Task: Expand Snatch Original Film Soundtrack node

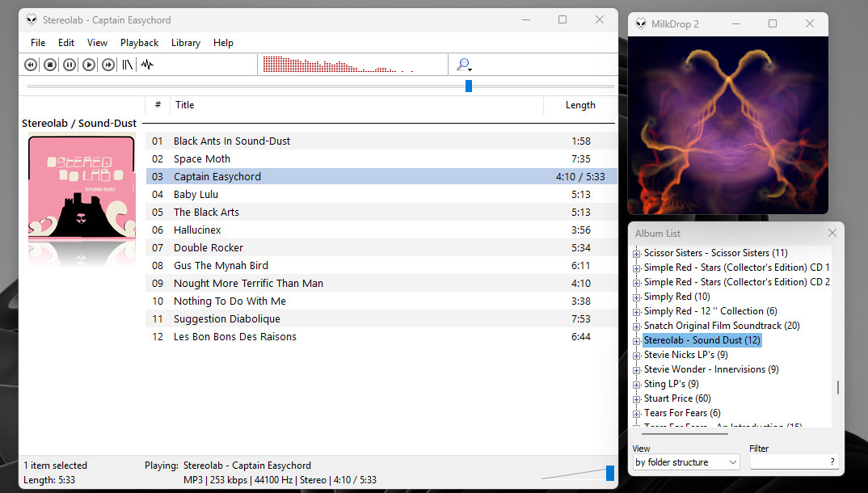Action: click(x=637, y=327)
